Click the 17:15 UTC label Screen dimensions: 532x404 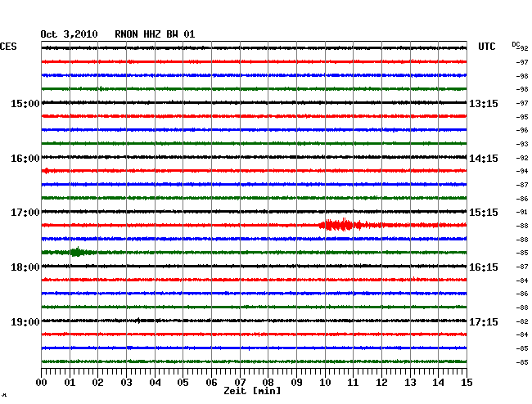[x=484, y=321]
